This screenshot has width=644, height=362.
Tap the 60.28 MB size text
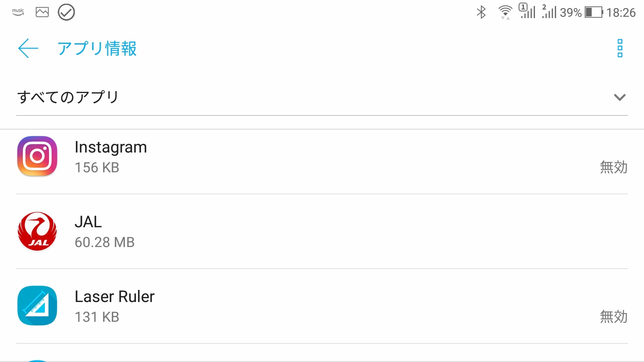105,242
